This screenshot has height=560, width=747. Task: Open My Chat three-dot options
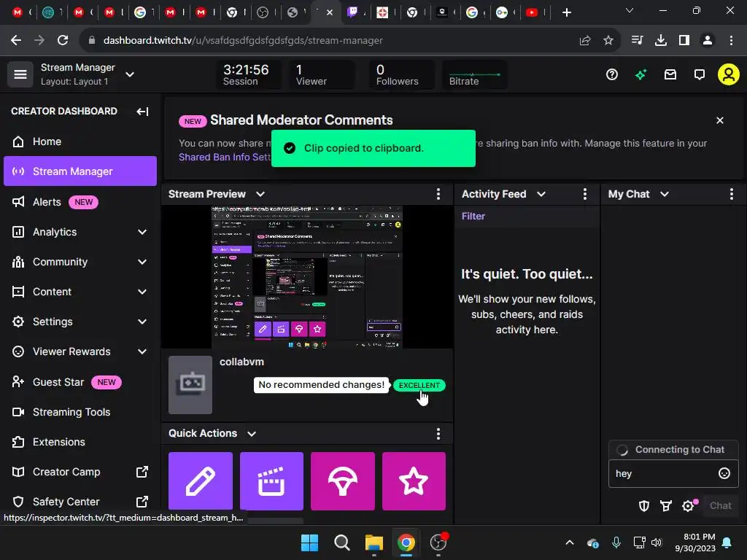731,194
